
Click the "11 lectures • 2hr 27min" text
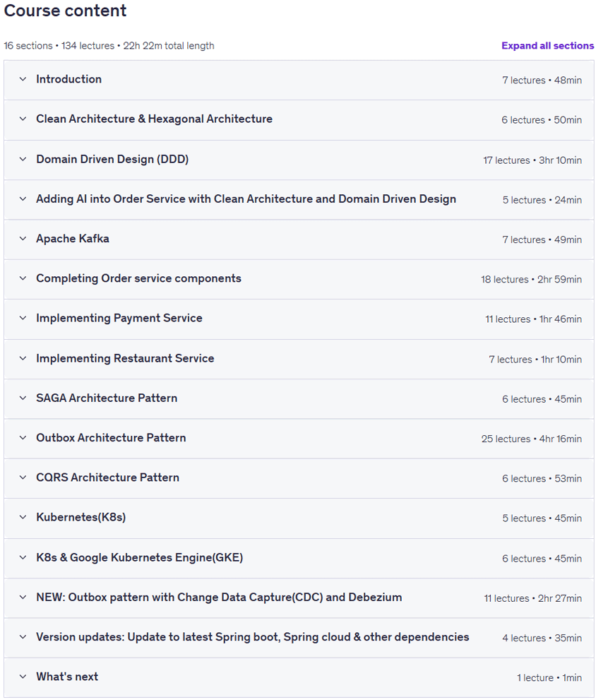pos(533,598)
